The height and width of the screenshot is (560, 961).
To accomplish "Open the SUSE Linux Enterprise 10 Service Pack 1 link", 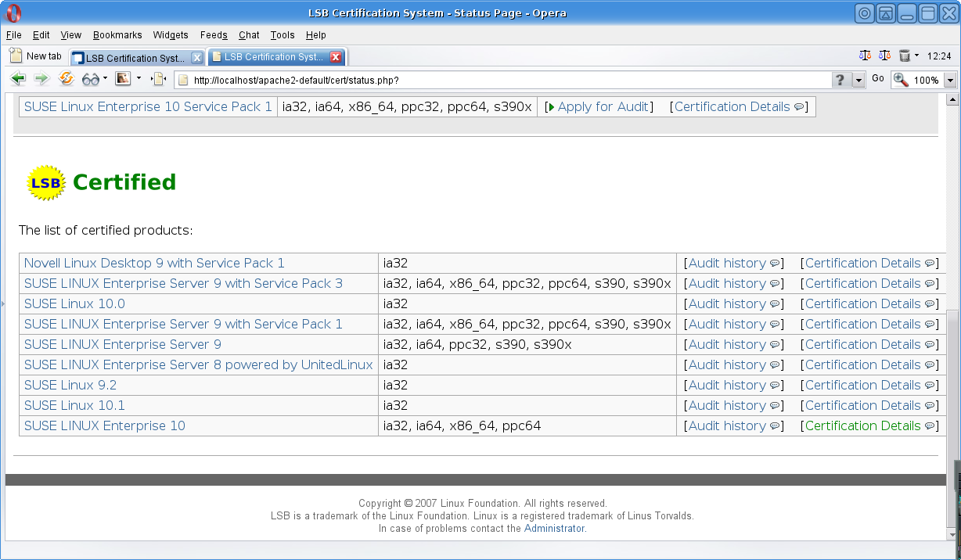I will pyautogui.click(x=148, y=107).
